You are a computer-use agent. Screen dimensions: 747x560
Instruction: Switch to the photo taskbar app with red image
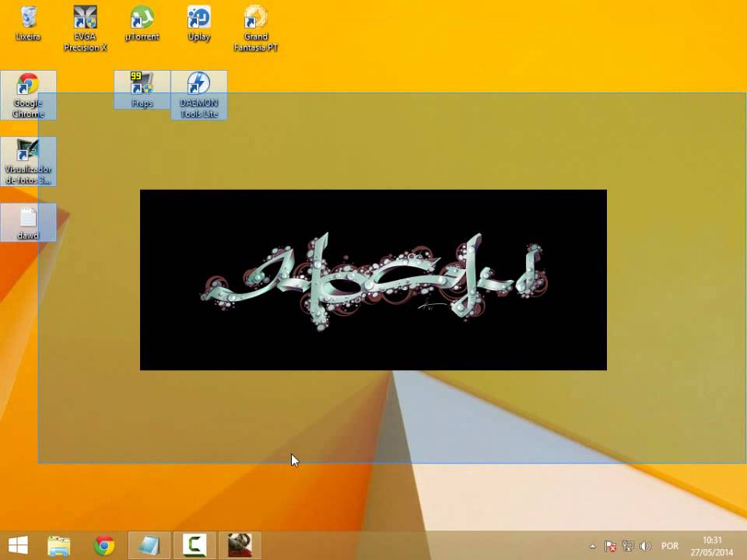240,545
